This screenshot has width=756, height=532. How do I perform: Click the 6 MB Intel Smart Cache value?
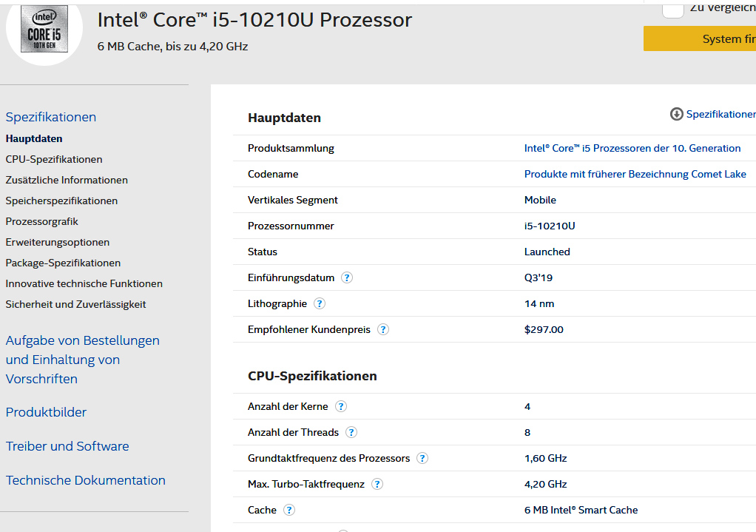(581, 511)
